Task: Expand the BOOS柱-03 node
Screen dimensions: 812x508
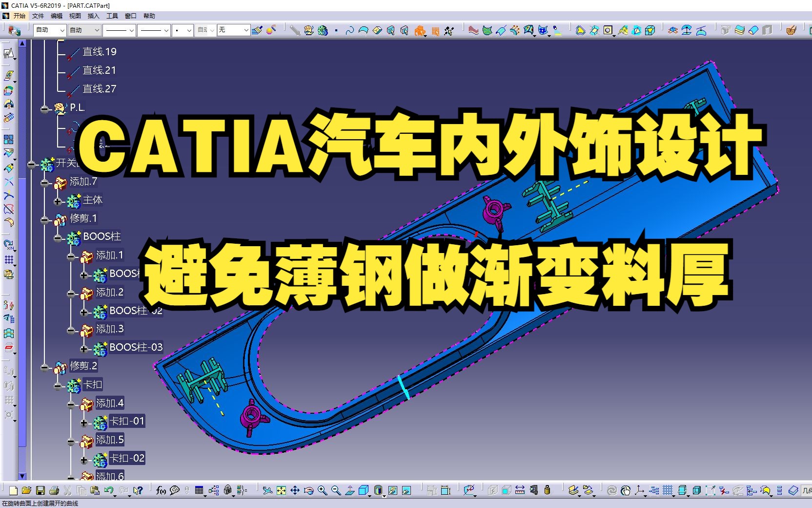Action: click(x=84, y=349)
